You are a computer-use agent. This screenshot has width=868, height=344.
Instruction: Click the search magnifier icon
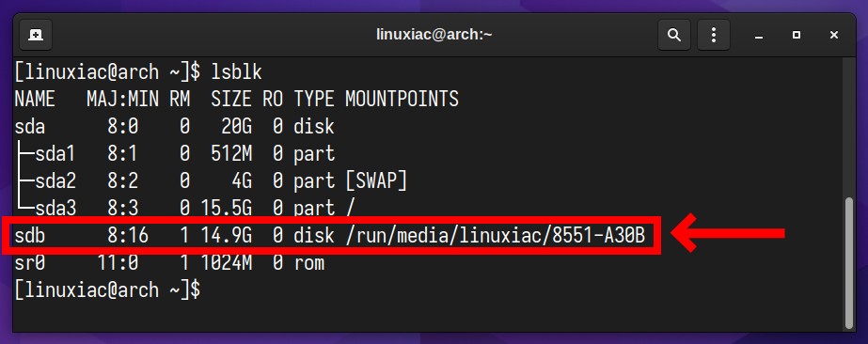click(673, 35)
